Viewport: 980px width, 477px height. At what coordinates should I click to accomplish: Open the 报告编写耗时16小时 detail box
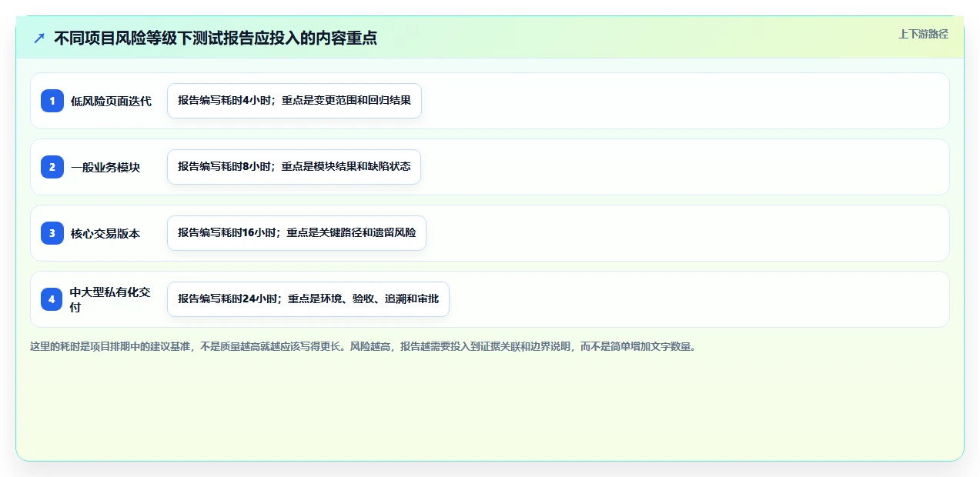pyautogui.click(x=296, y=233)
